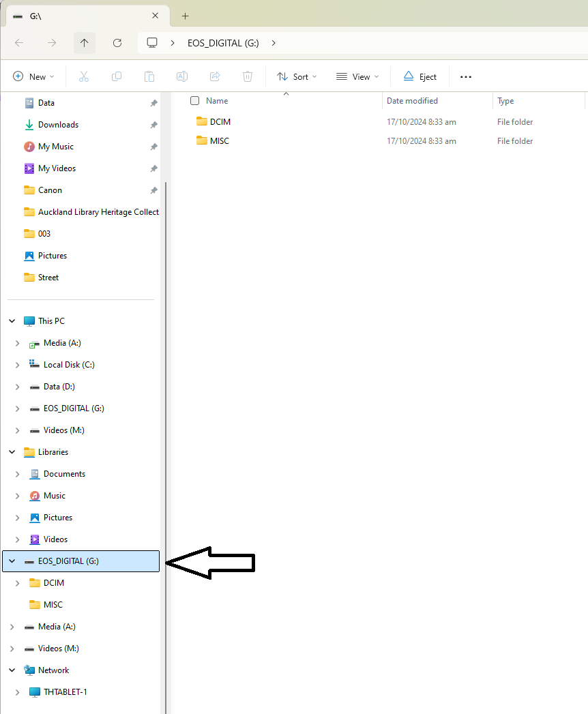Viewport: 588px width, 714px height.
Task: Expand the Local Disk (C:) tree node
Action: tap(18, 365)
